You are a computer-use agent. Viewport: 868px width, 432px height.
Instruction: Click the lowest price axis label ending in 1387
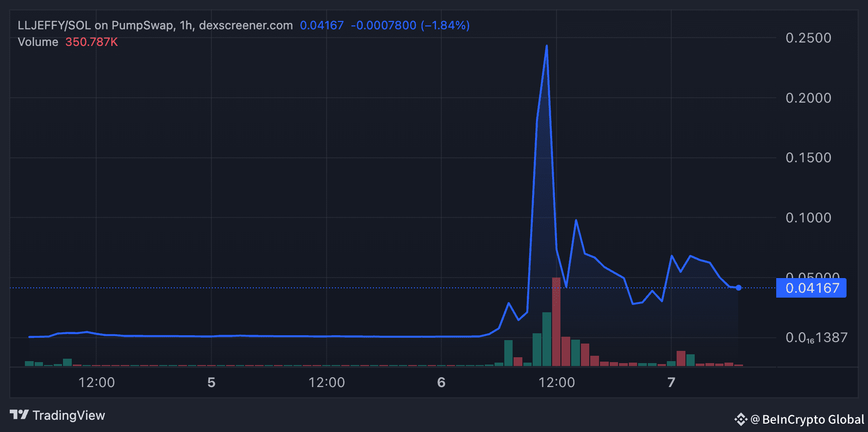pos(816,338)
